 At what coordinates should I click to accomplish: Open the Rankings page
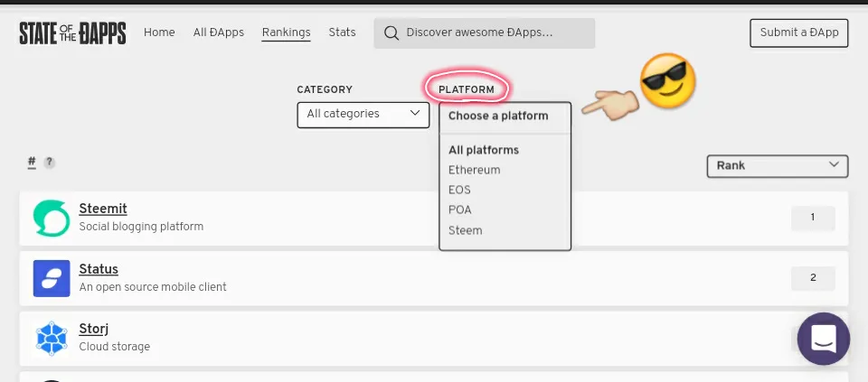(287, 33)
